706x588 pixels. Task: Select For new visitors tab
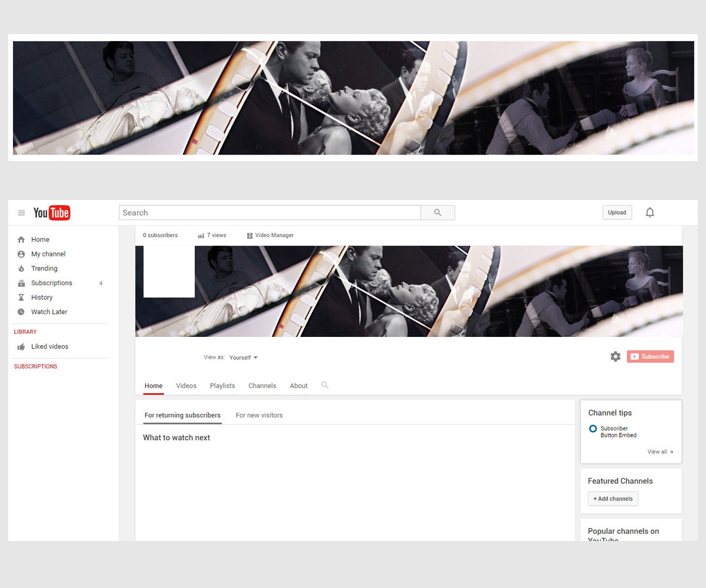[x=259, y=415]
